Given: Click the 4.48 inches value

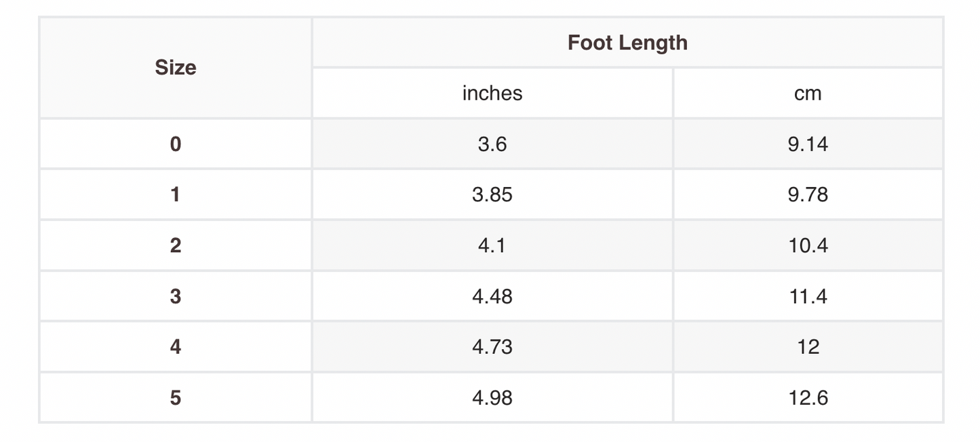Looking at the screenshot, I should [x=492, y=296].
